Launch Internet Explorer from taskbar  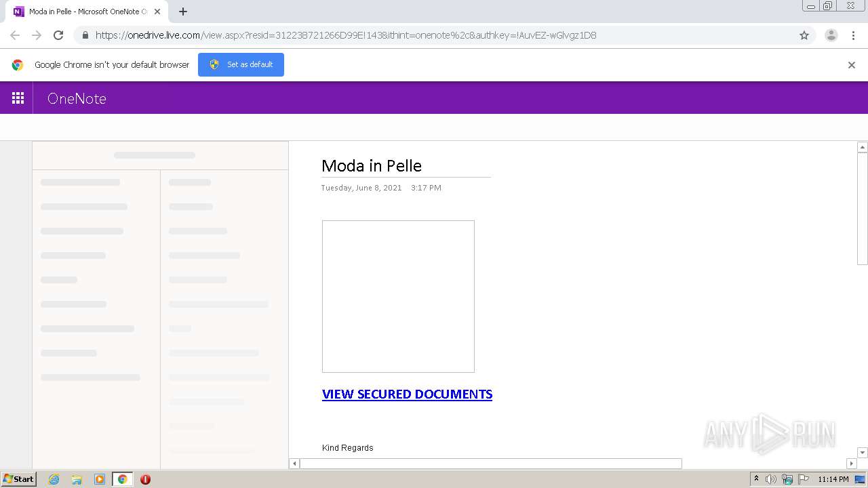[x=54, y=479]
